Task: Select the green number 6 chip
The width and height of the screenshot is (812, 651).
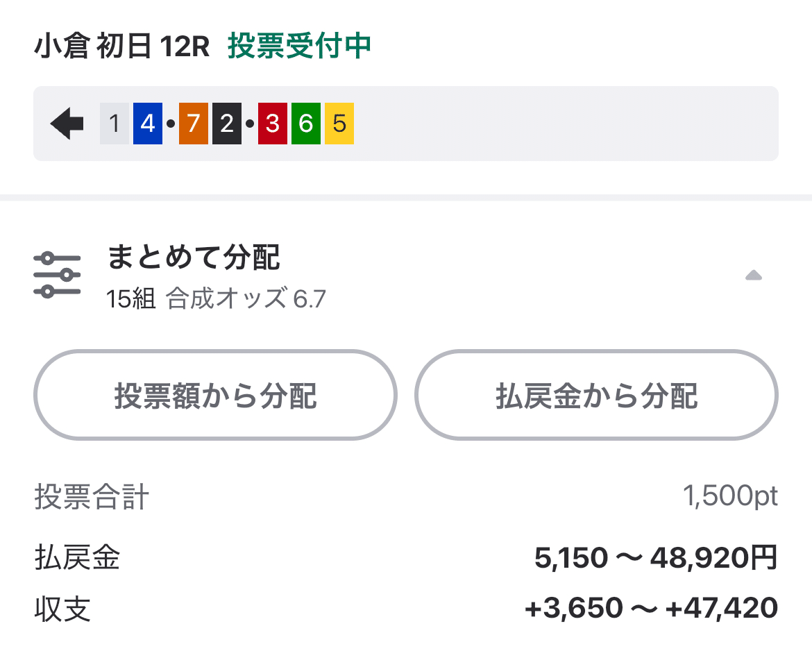Action: 305,122
